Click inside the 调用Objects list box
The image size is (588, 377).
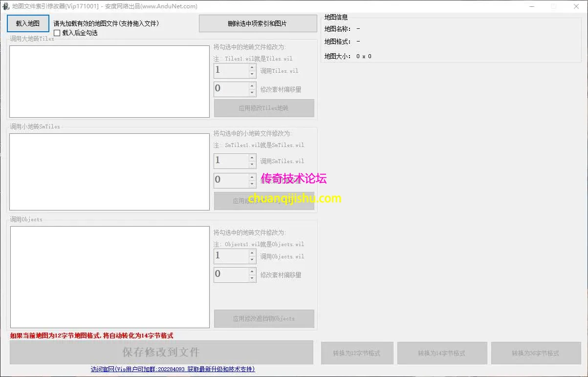tap(109, 277)
